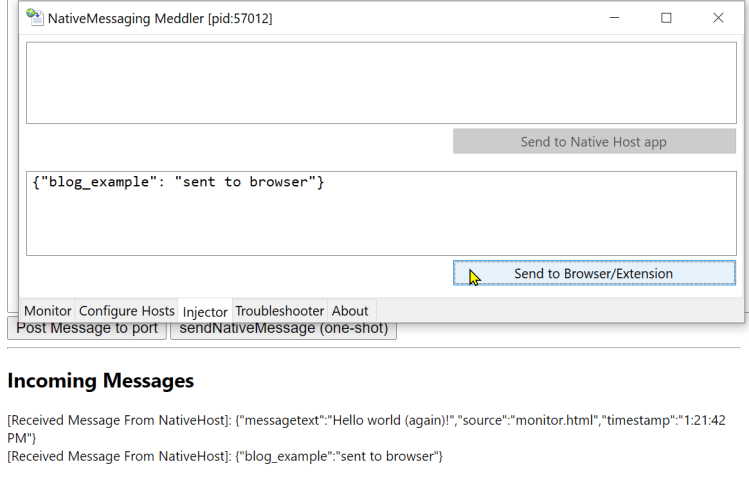Click blank tab strip area right of About

(550, 311)
